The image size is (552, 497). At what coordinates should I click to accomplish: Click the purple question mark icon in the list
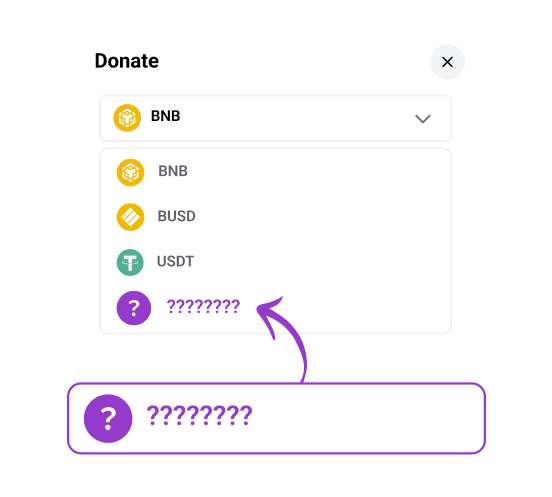tap(134, 308)
